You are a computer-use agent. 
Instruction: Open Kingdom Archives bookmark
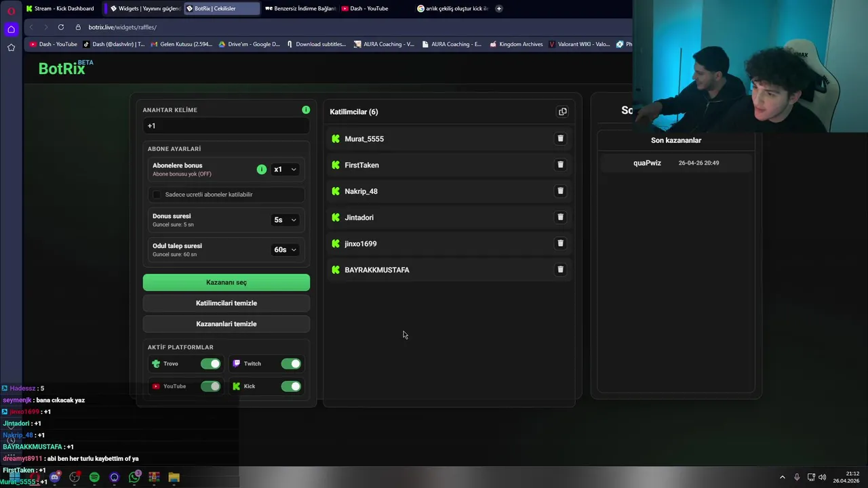pos(515,44)
